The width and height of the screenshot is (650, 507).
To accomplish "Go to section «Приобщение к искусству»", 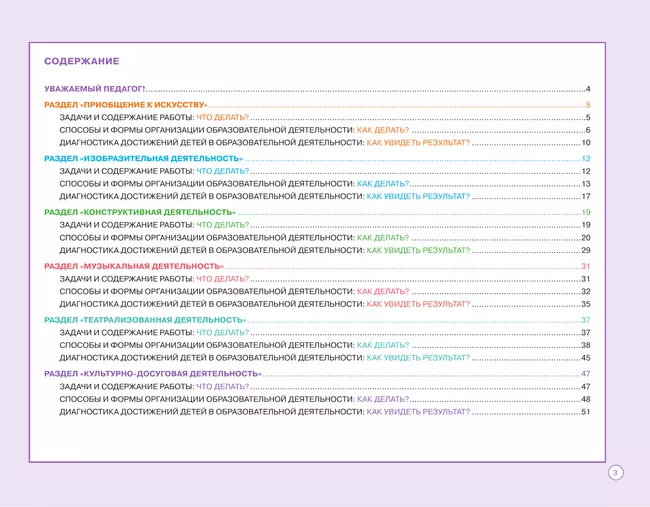I will pyautogui.click(x=126, y=105).
